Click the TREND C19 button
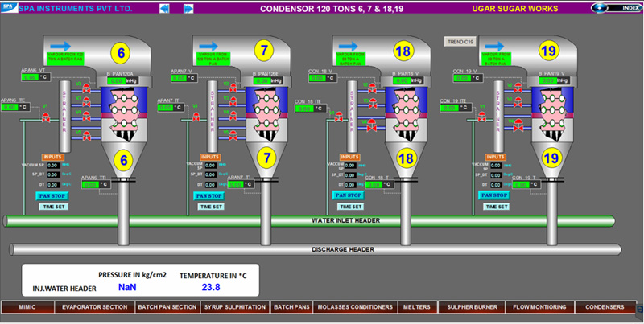 coord(460,42)
